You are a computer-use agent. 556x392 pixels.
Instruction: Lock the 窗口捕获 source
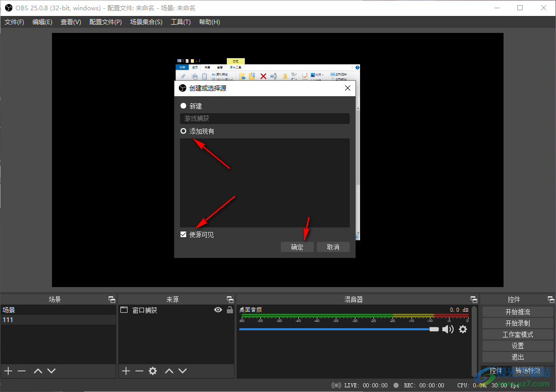point(230,310)
